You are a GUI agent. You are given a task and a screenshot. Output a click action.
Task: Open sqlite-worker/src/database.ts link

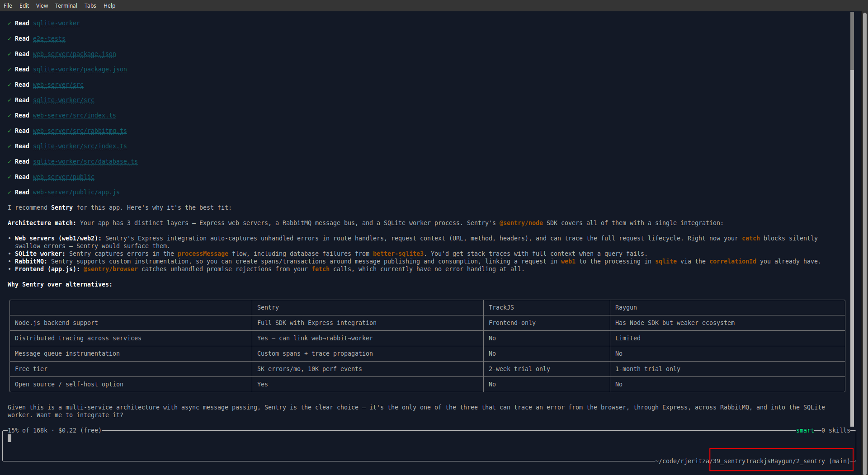pos(85,162)
